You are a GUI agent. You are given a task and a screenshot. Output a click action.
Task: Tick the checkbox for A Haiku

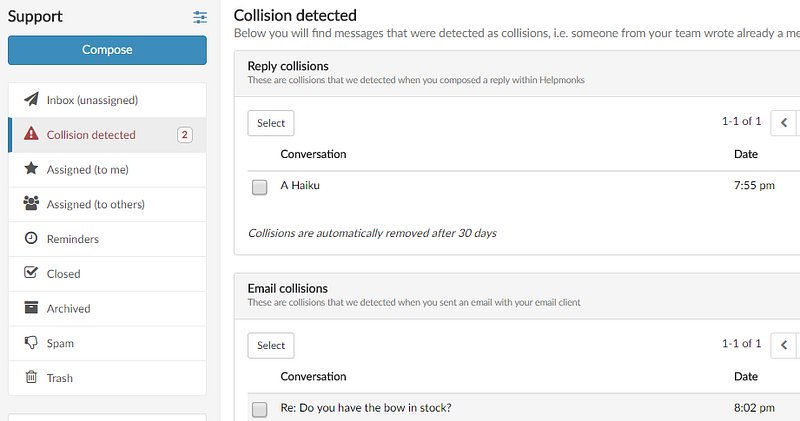click(x=260, y=187)
